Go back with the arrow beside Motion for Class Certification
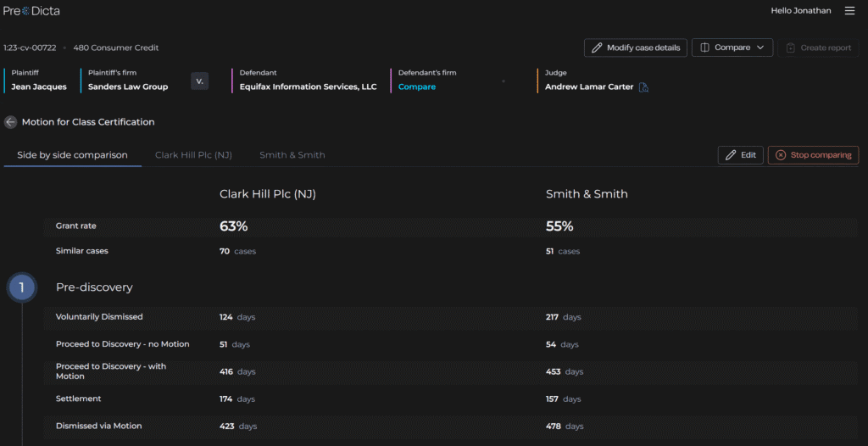 10,122
